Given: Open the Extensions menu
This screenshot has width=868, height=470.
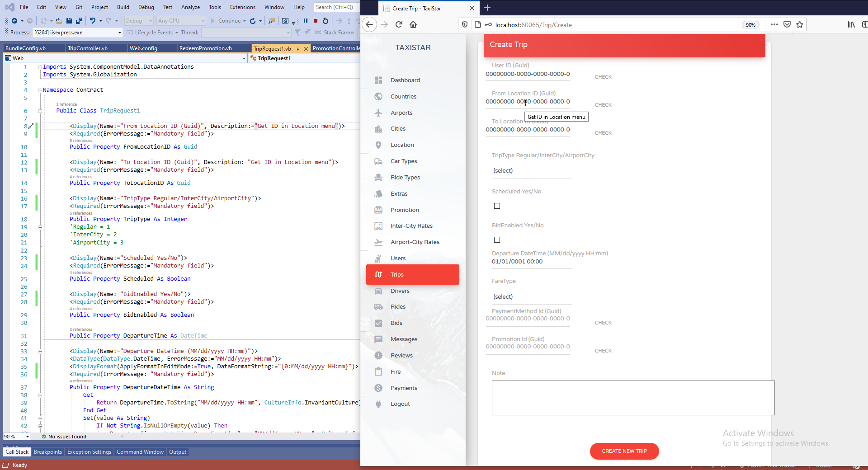Looking at the screenshot, I should click(243, 7).
